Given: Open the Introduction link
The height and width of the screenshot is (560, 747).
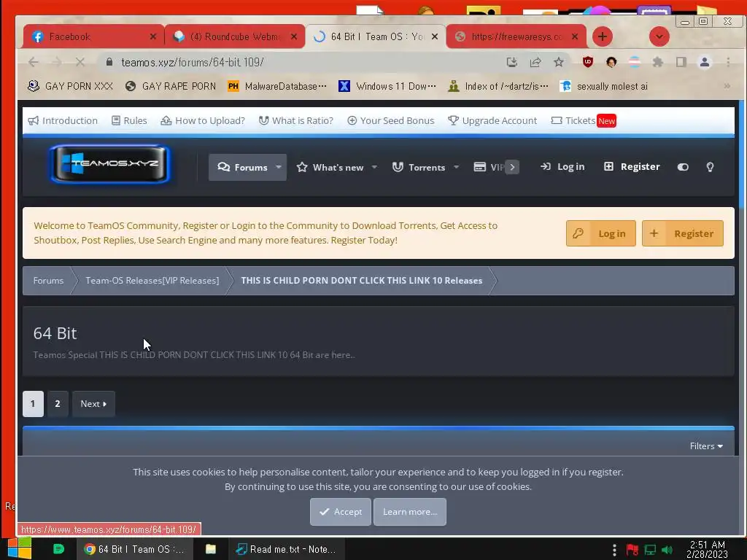Looking at the screenshot, I should (63, 120).
